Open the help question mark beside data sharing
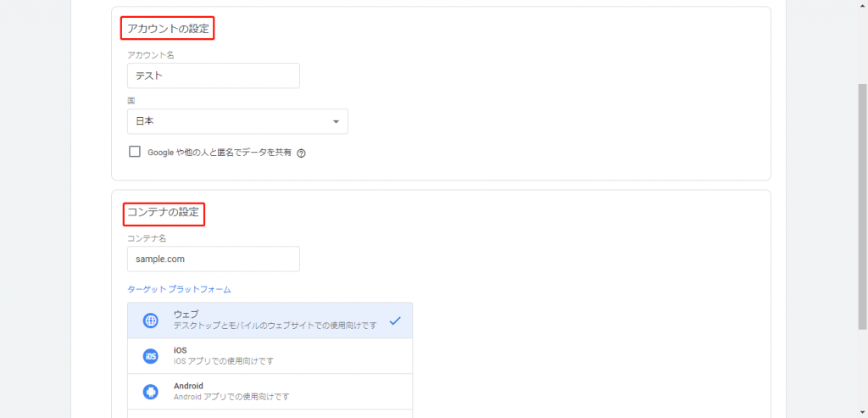Viewport: 868px width, 418px height. 301,153
